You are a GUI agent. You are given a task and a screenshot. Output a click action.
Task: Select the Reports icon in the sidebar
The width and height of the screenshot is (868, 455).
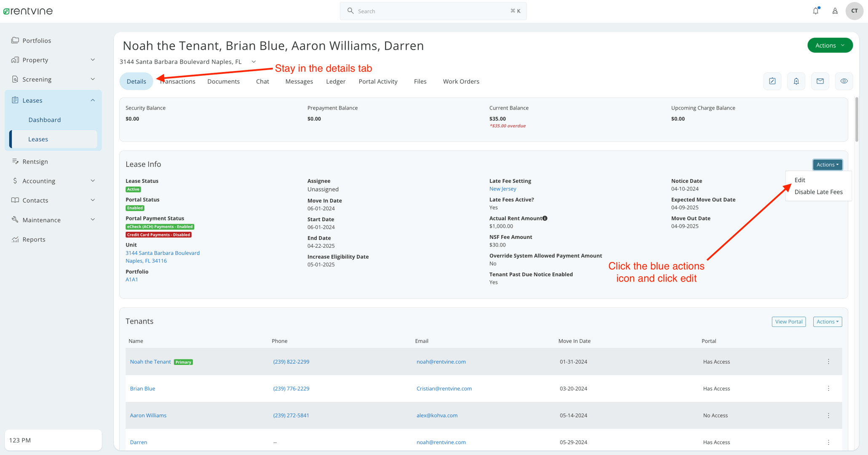(14, 239)
